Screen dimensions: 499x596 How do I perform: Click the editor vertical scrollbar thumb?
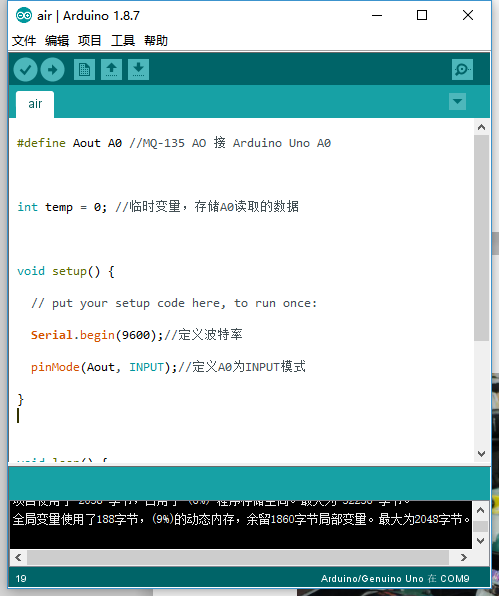(482, 238)
